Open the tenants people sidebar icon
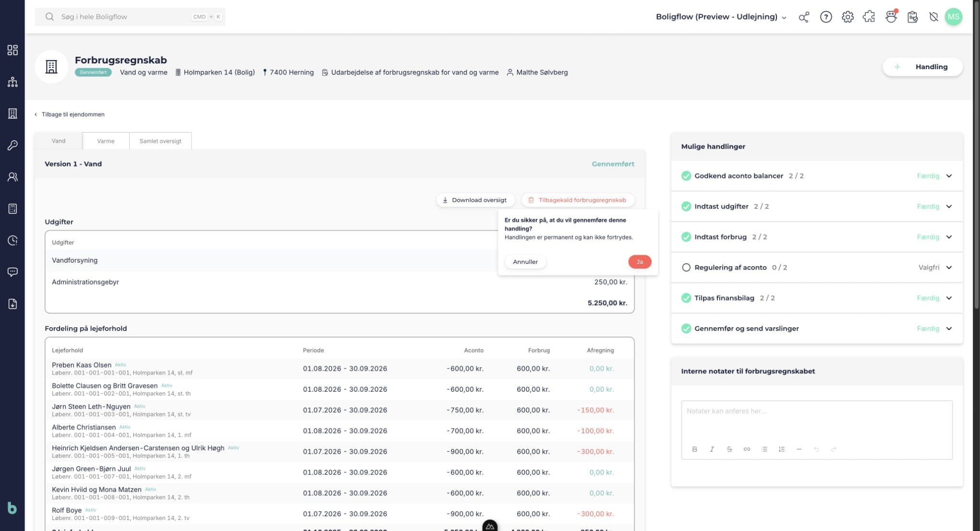 pyautogui.click(x=12, y=177)
